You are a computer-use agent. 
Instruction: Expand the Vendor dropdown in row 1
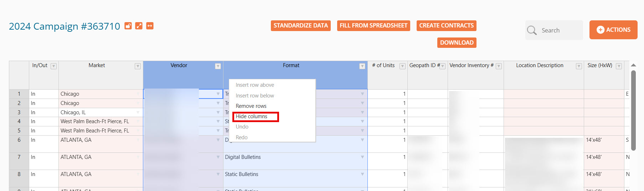tap(218, 94)
